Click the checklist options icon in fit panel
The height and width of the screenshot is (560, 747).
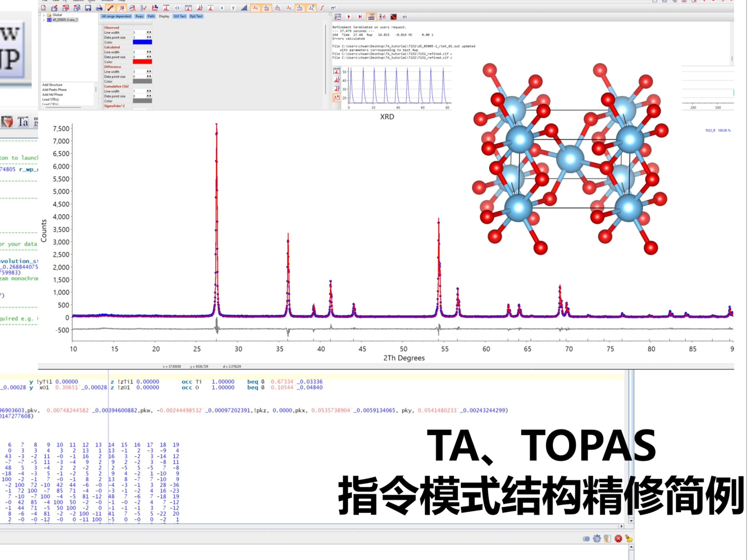(x=382, y=17)
